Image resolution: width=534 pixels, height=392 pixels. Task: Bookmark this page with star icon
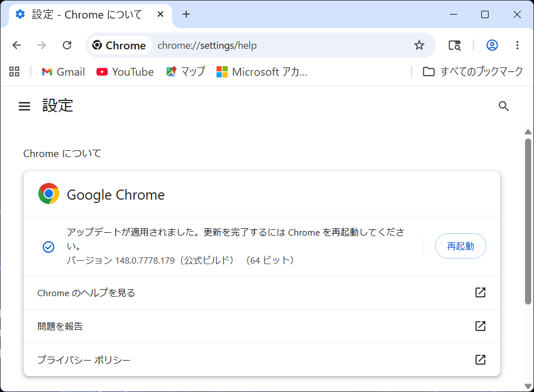pos(419,45)
